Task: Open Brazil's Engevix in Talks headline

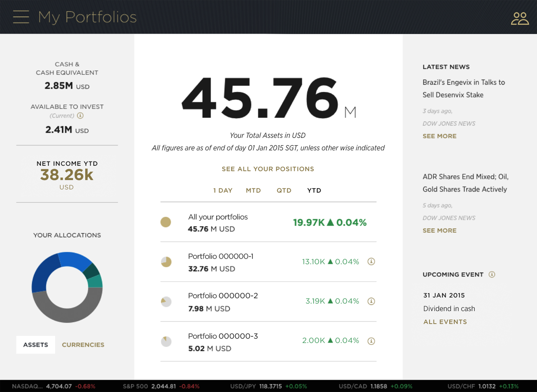Action: click(x=464, y=88)
